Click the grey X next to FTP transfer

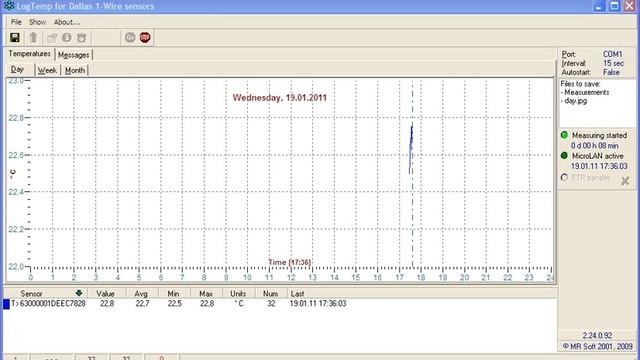pyautogui.click(x=625, y=181)
